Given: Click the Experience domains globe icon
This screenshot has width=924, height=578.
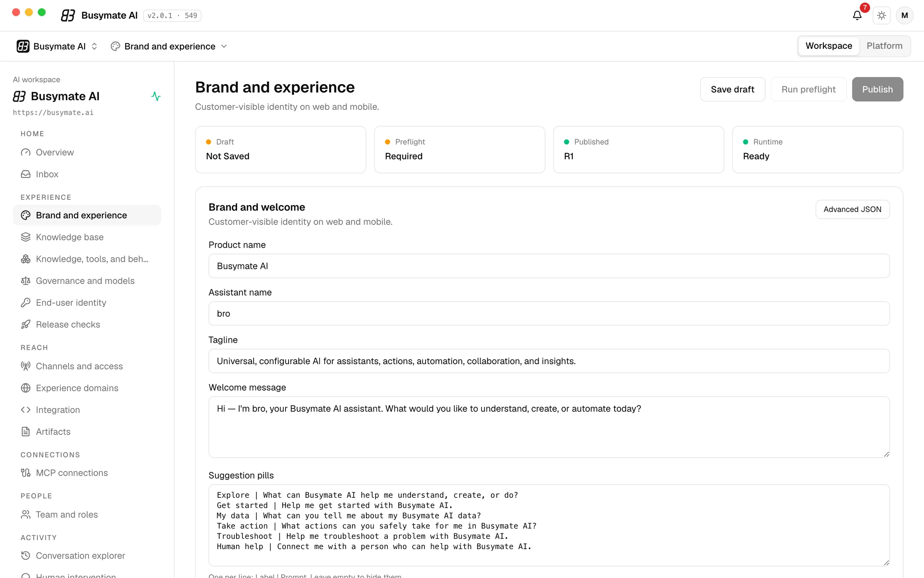Looking at the screenshot, I should (26, 388).
